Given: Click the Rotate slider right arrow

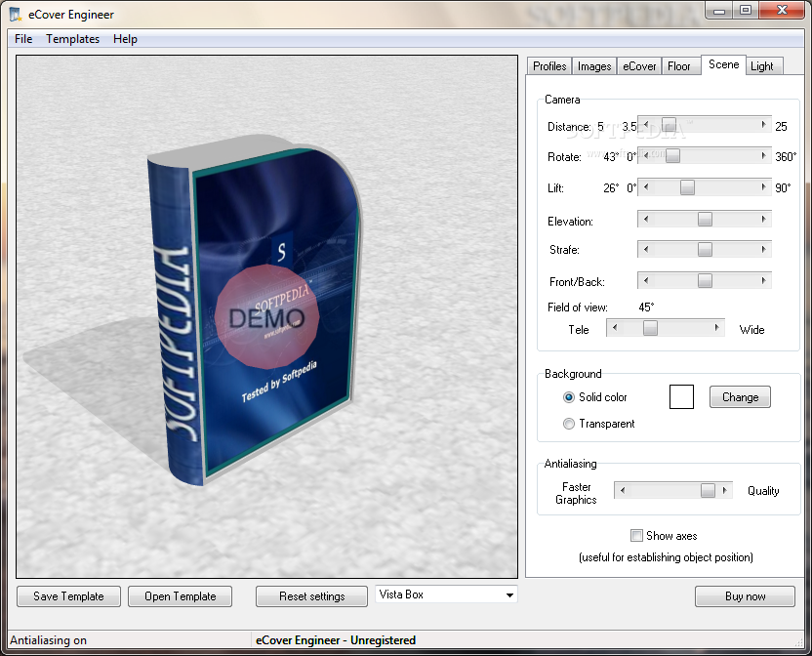Looking at the screenshot, I should tap(763, 155).
